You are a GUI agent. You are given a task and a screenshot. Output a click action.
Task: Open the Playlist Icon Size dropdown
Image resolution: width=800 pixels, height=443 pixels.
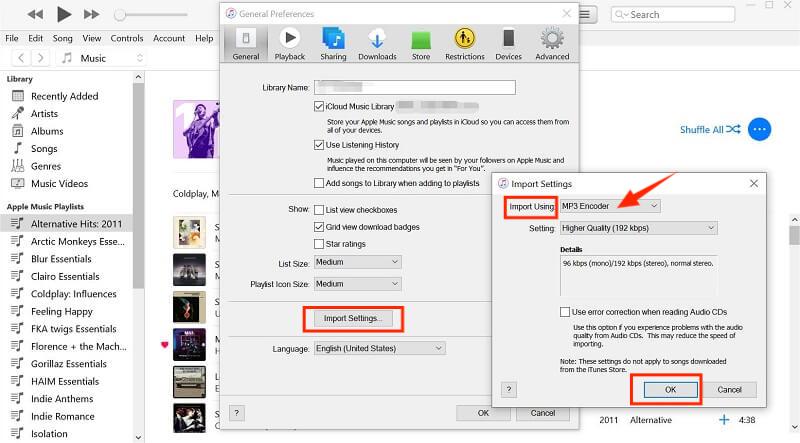(358, 284)
